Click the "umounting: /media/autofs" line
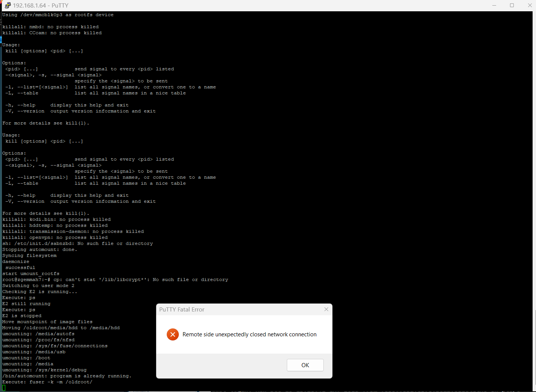The height and width of the screenshot is (392, 536). coord(38,334)
